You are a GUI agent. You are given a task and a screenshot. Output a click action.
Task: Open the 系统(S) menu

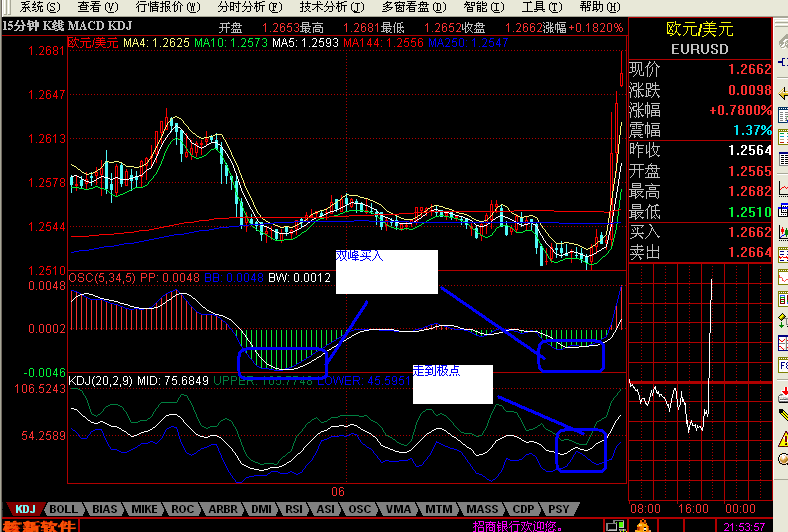click(39, 7)
